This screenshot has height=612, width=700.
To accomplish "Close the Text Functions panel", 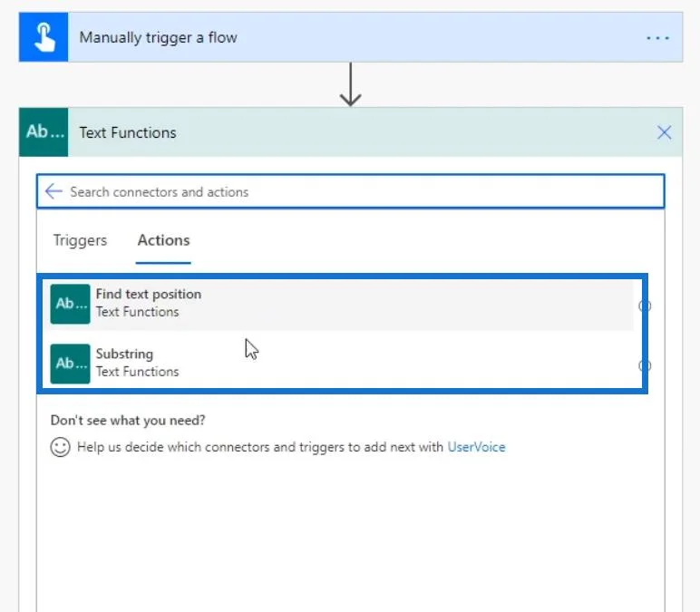I will pos(664,132).
